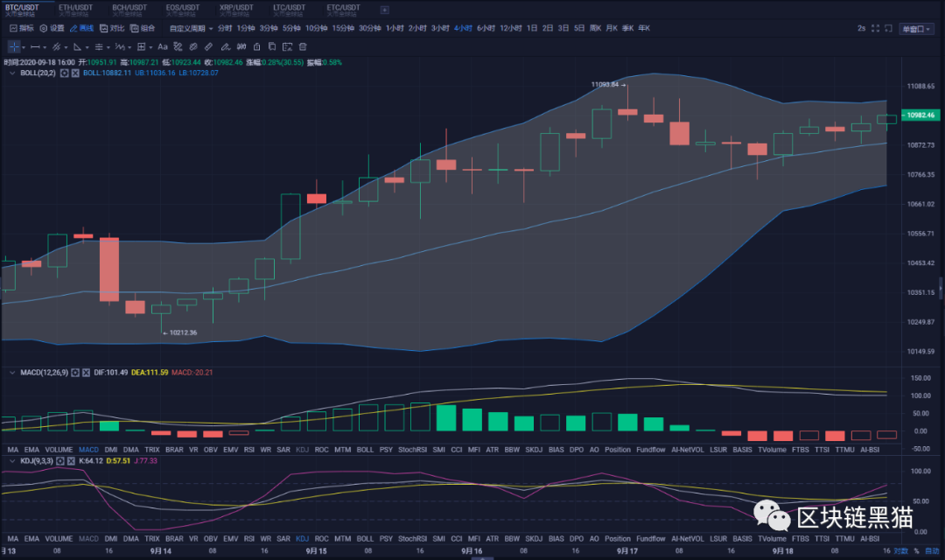Image resolution: width=945 pixels, height=560 pixels.
Task: Click the 10982.46 current price tag
Action: pyautogui.click(x=920, y=115)
